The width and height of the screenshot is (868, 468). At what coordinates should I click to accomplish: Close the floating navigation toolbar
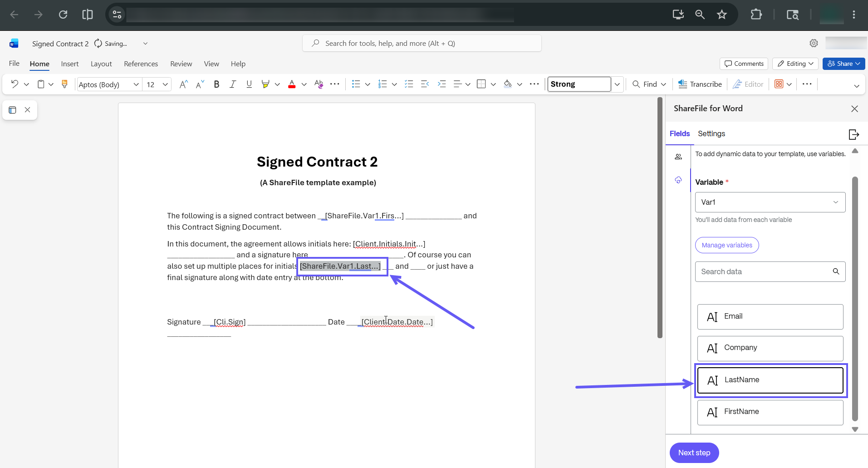[27, 110]
